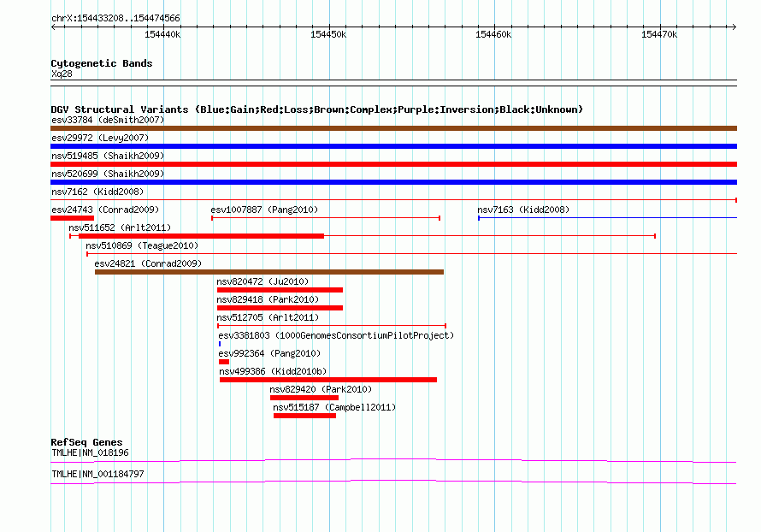This screenshot has height=532, width=761.
Task: Select the nsv820472 (Ju2010) red bar
Action: point(280,290)
